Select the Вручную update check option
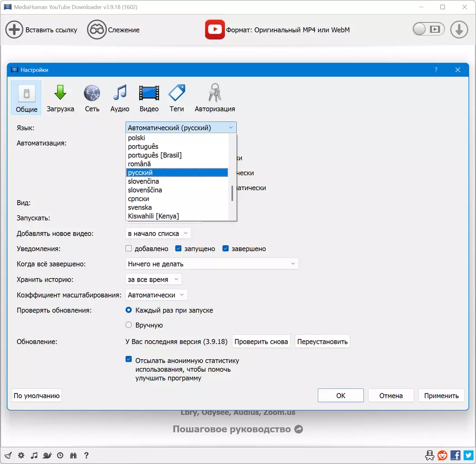The image size is (476, 464). coord(129,325)
